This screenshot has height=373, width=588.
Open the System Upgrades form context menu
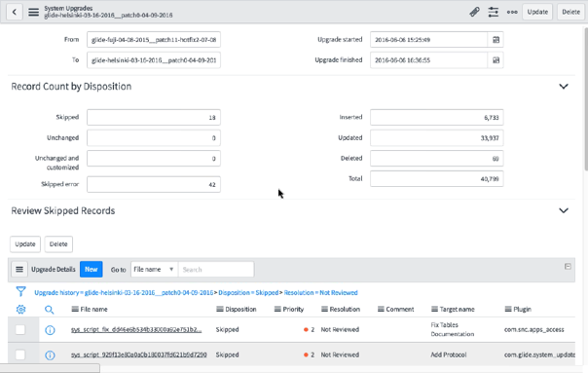point(34,12)
